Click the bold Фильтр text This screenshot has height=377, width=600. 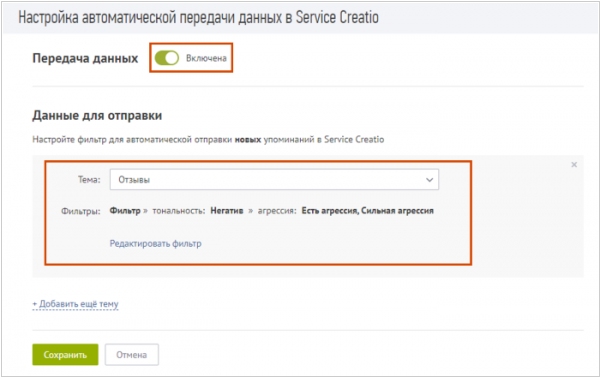[125, 211]
